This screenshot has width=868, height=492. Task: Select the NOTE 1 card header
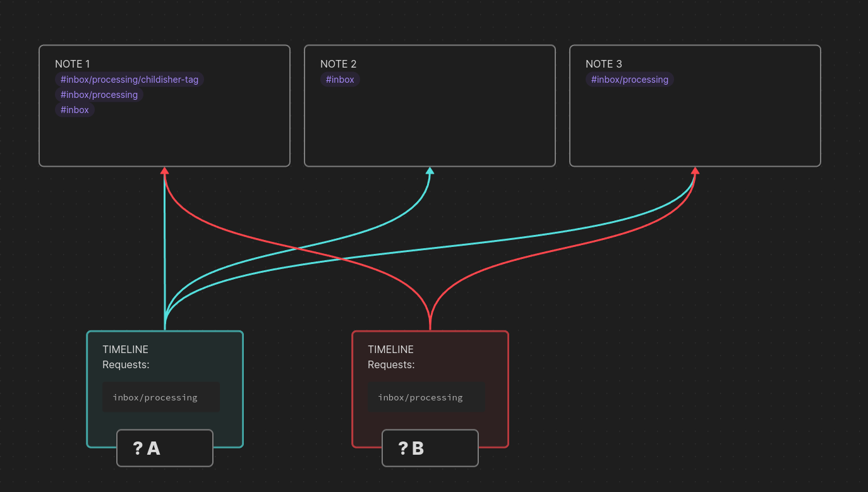coord(72,64)
